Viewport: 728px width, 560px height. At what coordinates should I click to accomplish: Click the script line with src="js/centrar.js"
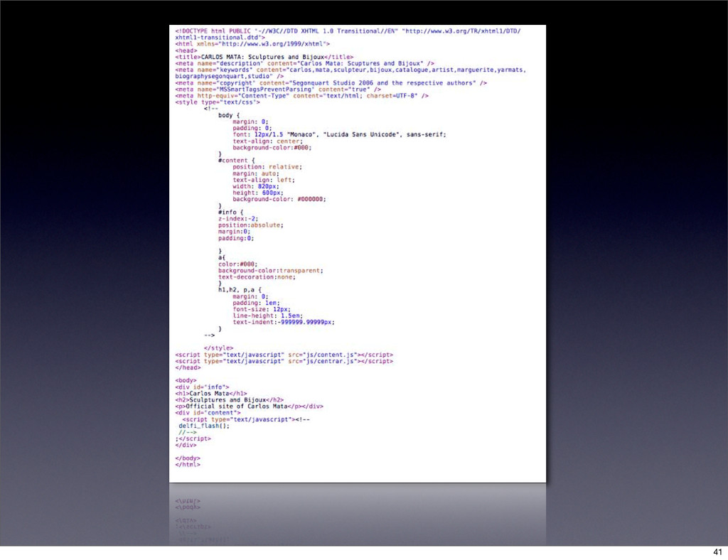284,362
